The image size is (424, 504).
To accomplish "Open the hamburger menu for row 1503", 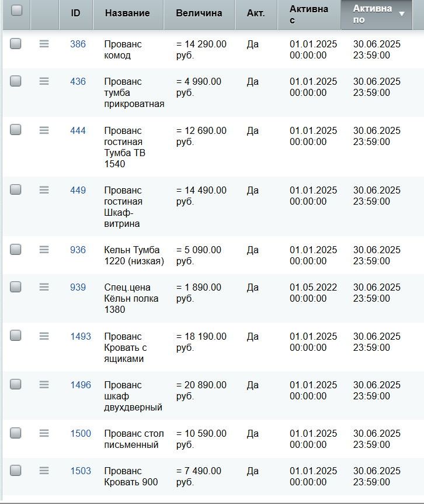I will 44,471.
